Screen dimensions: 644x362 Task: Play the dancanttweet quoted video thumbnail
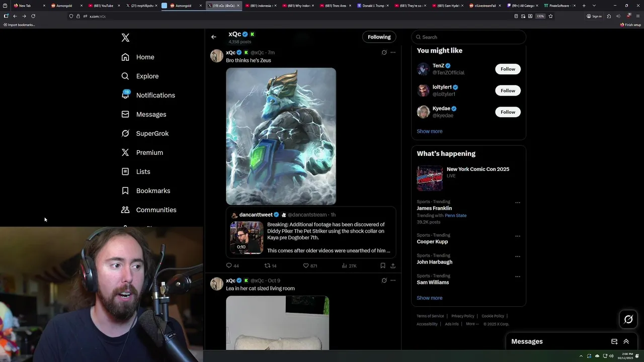point(247,237)
